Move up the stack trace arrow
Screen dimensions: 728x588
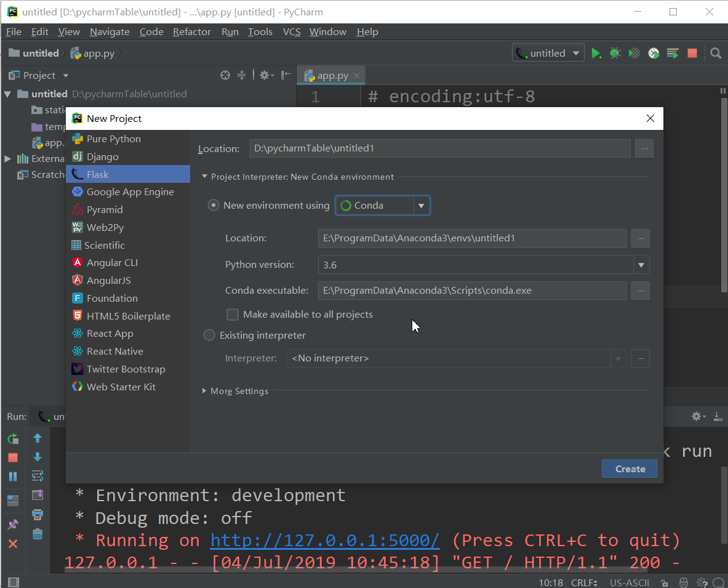tap(38, 438)
